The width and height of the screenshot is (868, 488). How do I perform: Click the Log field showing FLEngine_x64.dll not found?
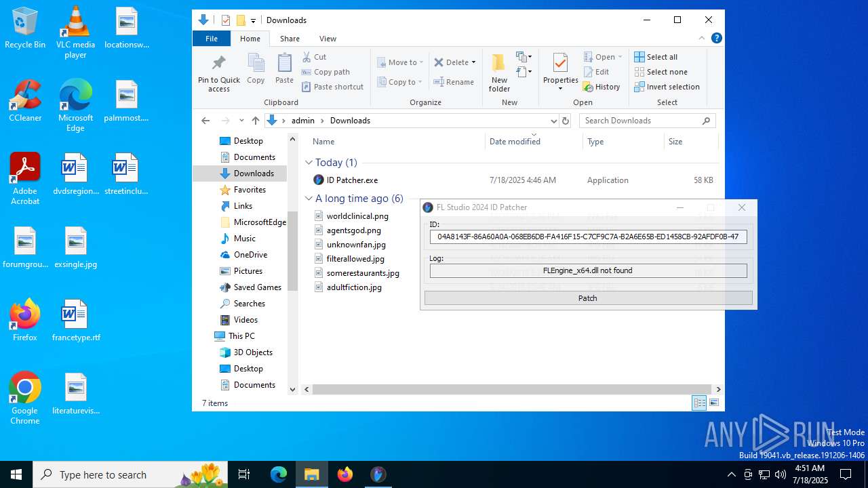click(588, 270)
